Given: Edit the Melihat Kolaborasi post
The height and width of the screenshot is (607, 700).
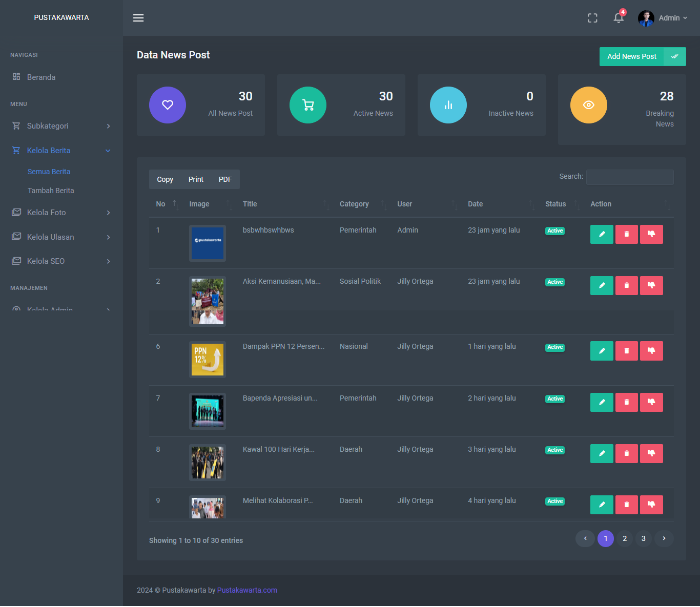Looking at the screenshot, I should point(602,505).
